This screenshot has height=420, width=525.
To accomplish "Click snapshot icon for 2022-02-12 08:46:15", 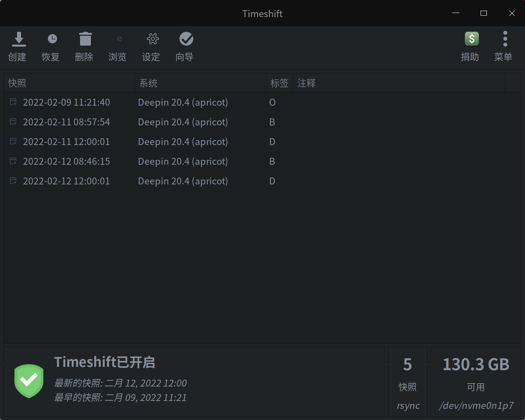I will [13, 161].
